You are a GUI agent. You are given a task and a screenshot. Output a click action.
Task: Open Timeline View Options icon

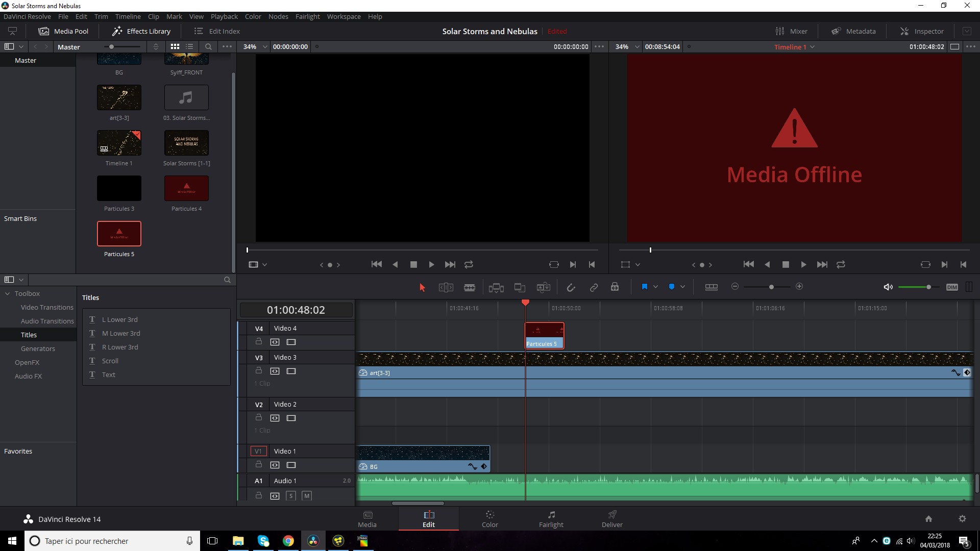[x=711, y=287]
